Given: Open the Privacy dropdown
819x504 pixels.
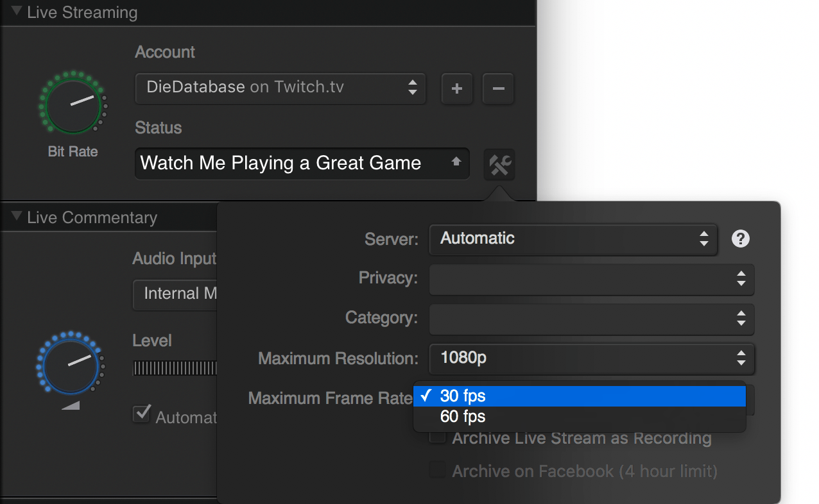Looking at the screenshot, I should (591, 280).
